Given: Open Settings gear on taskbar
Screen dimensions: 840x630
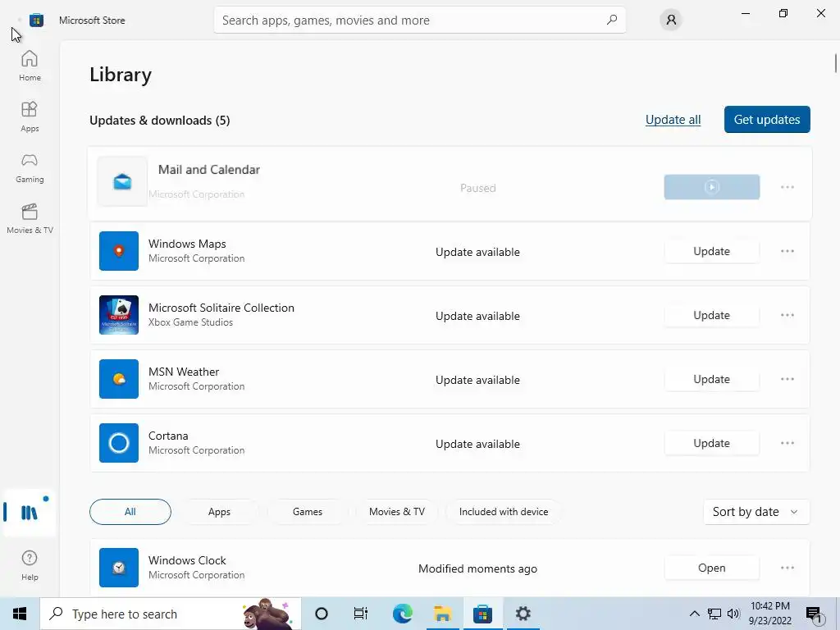Looking at the screenshot, I should pyautogui.click(x=523, y=614).
